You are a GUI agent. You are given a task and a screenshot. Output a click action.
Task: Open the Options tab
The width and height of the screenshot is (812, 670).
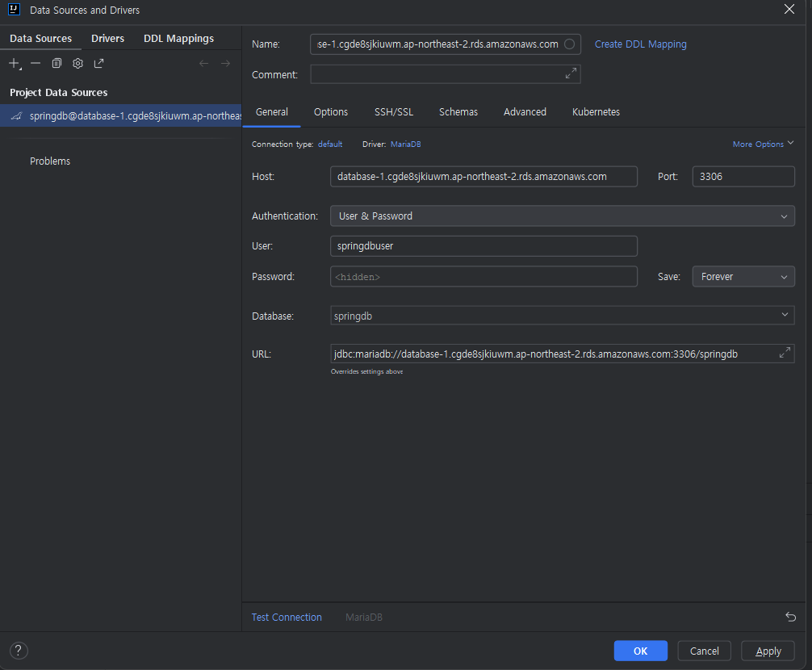pyautogui.click(x=331, y=112)
